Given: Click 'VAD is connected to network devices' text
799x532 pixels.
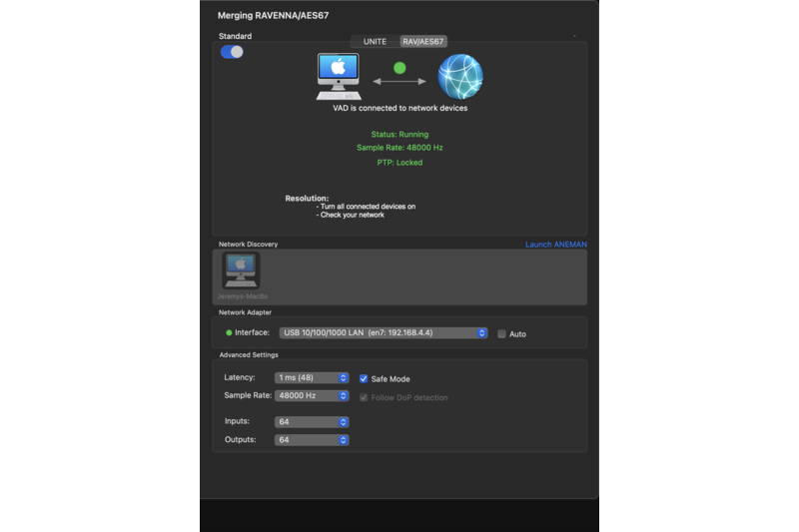Looking at the screenshot, I should [400, 108].
